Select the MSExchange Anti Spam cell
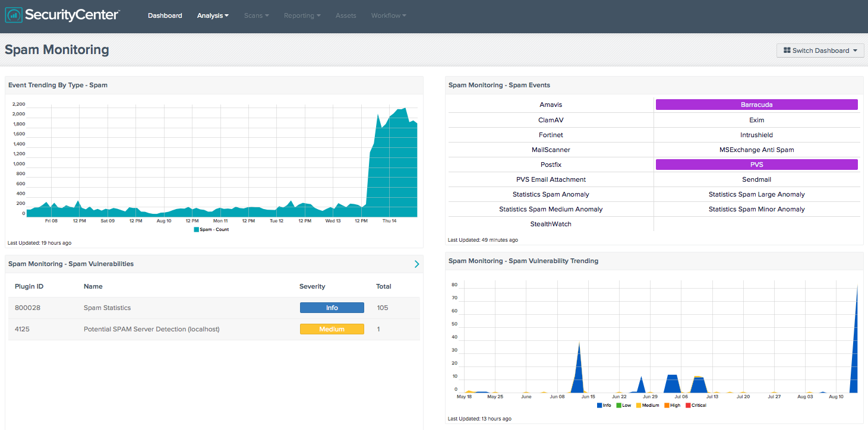 coord(756,150)
